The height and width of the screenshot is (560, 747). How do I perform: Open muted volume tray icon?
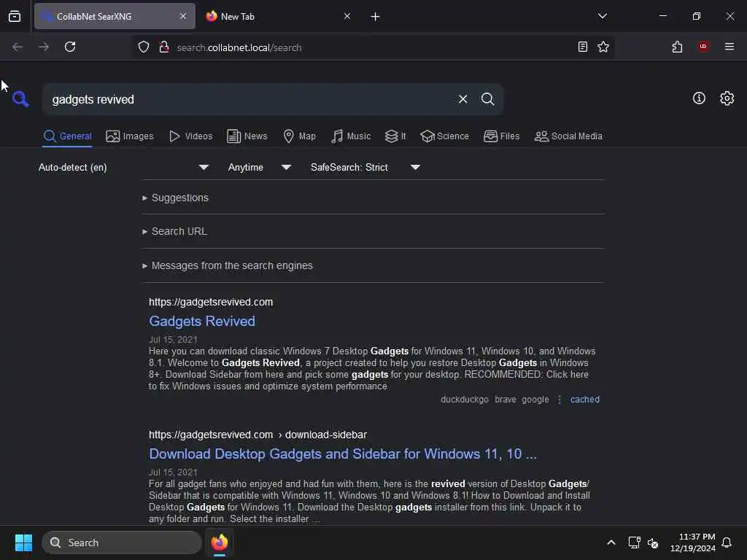point(653,542)
